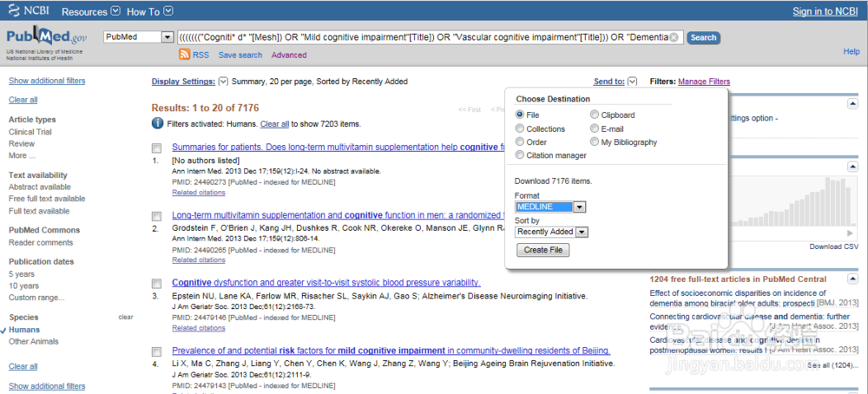Collapse the results by year chart panel
The width and height of the screenshot is (868, 394).
click(x=852, y=167)
